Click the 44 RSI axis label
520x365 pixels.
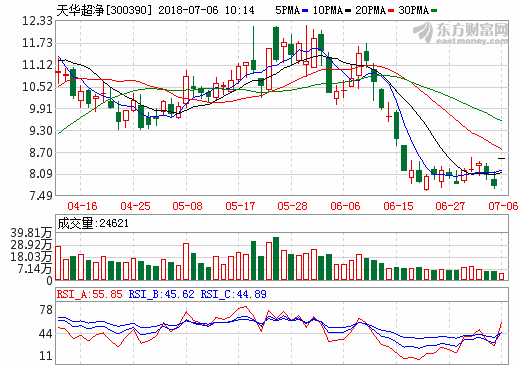pos(46,334)
